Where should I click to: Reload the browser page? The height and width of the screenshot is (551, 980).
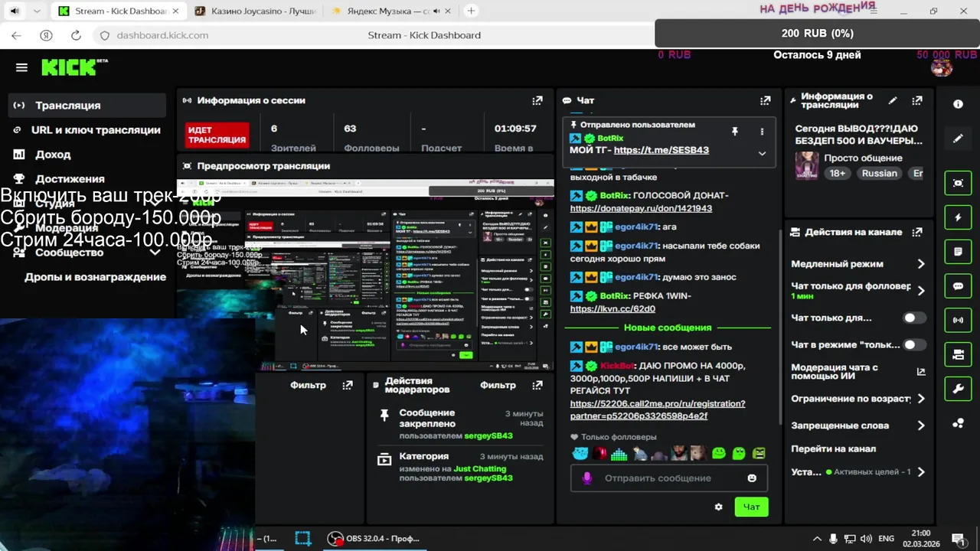click(x=76, y=35)
